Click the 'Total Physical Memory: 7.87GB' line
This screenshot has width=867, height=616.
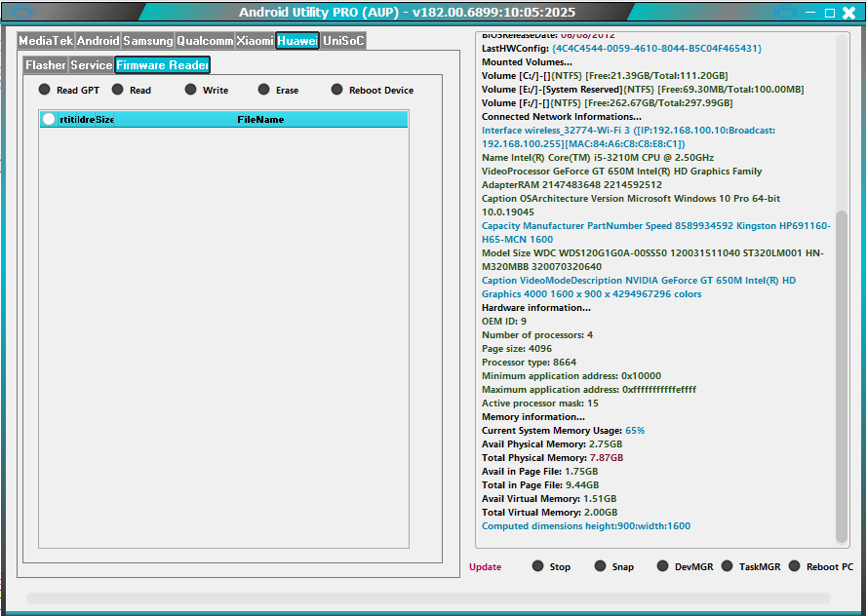pyautogui.click(x=552, y=457)
